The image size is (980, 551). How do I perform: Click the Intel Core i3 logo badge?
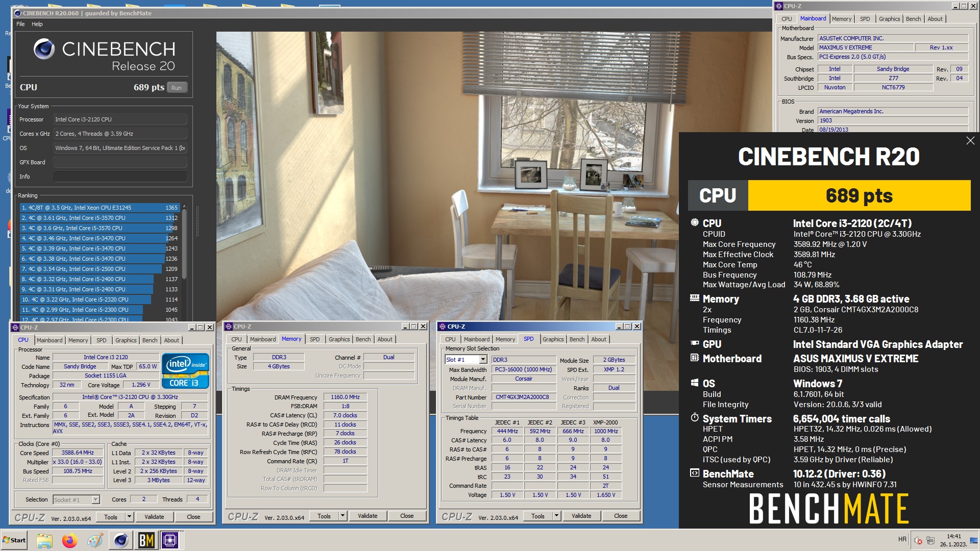pyautogui.click(x=185, y=371)
